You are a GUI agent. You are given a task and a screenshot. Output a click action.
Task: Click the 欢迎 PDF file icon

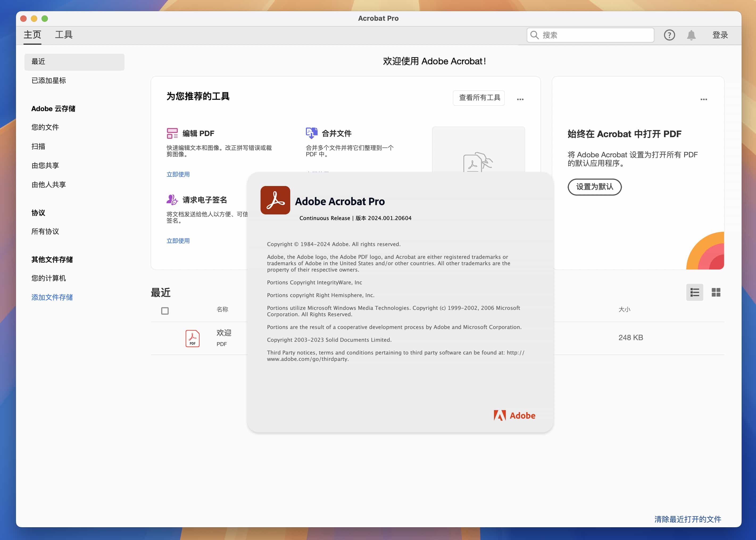click(x=192, y=338)
